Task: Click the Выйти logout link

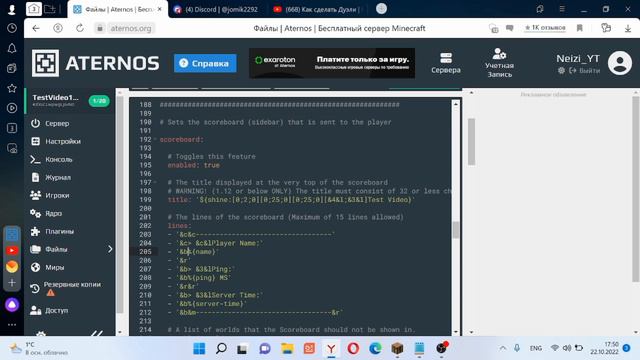Action: coord(585,71)
